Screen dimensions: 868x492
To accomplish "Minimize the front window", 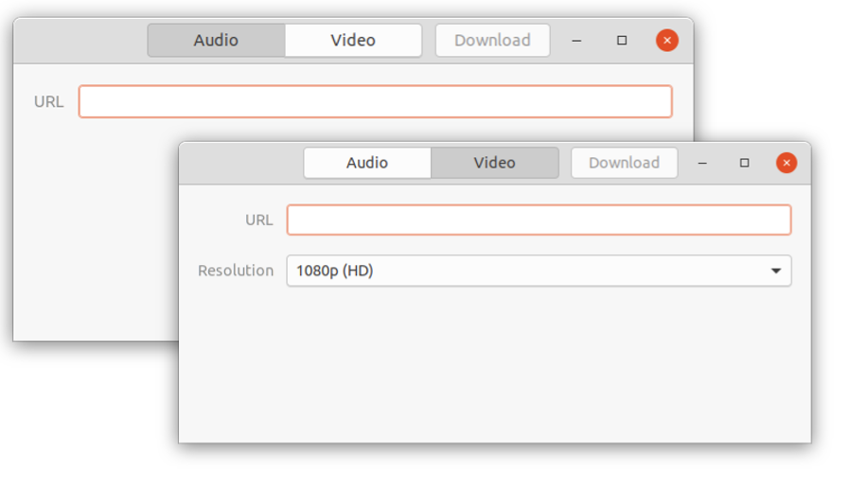I will pos(702,163).
